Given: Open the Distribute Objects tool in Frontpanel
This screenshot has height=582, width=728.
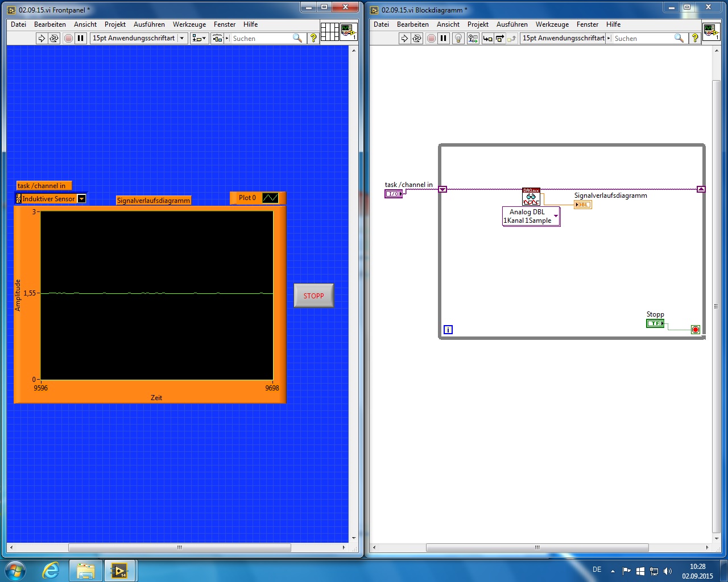Looking at the screenshot, I should tap(217, 38).
